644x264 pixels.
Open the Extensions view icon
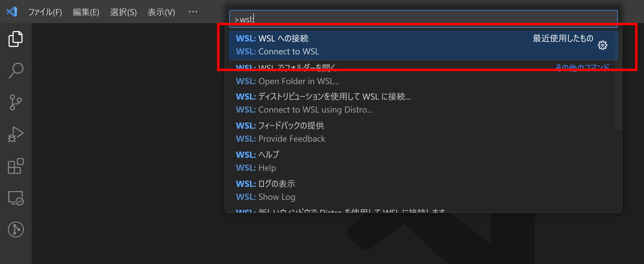15,166
